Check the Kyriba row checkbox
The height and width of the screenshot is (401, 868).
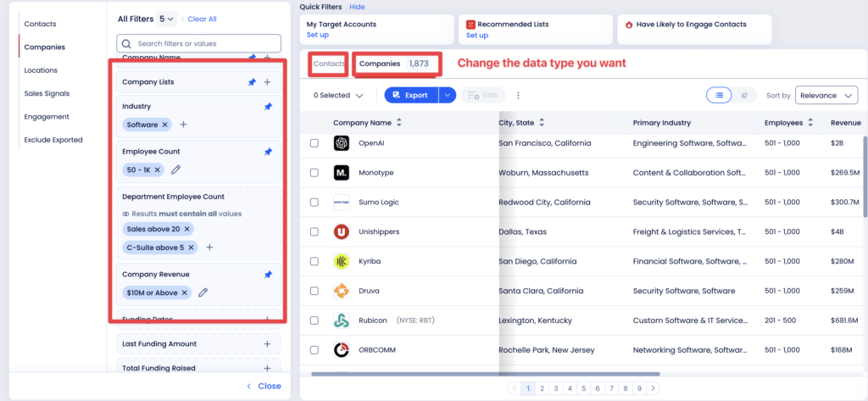[x=314, y=261]
